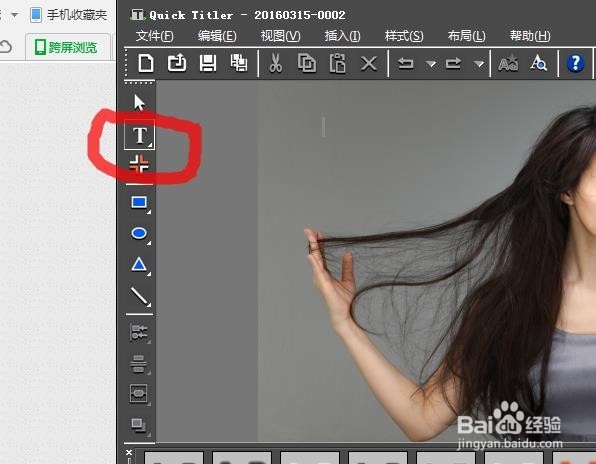
Task: Select the Line drawing tool
Action: [139, 296]
